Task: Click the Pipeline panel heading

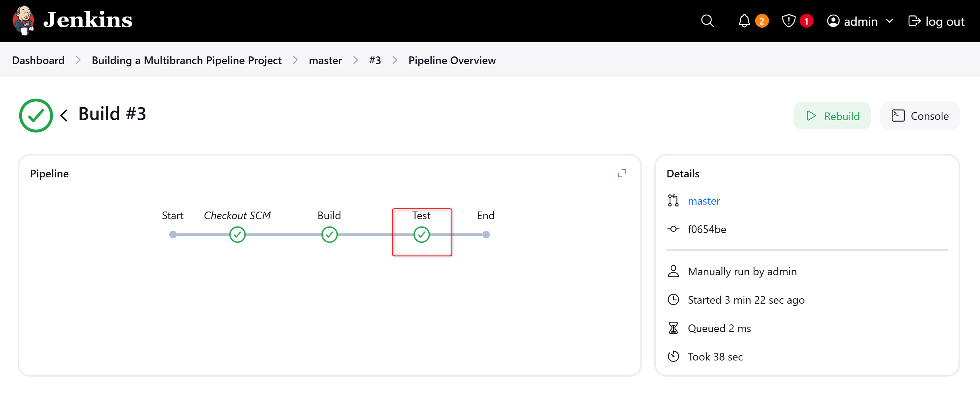Action: click(x=49, y=174)
